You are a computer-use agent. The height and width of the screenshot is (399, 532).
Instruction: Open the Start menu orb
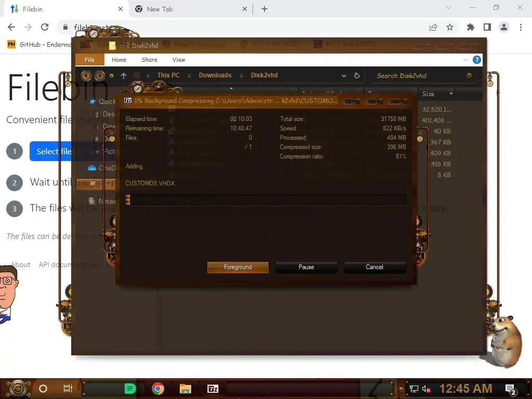(x=18, y=389)
